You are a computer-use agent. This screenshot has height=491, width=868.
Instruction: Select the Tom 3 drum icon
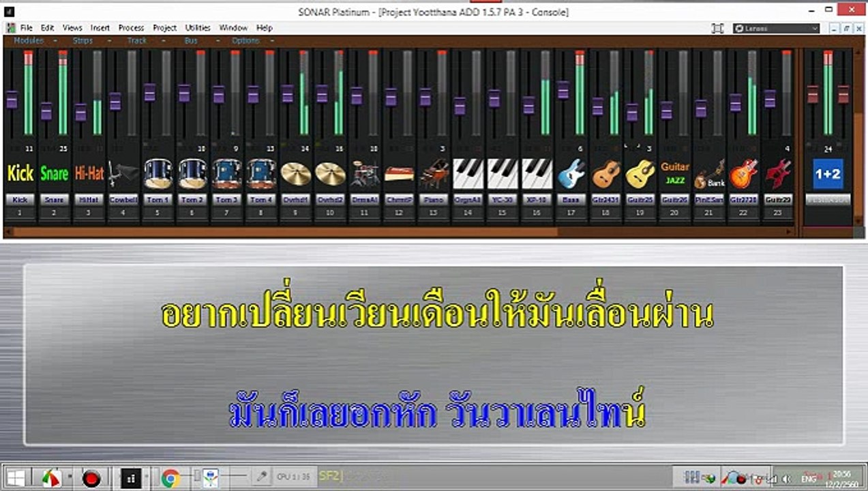227,174
